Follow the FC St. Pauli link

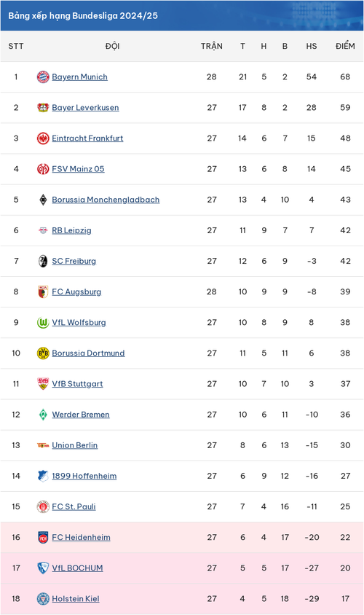74,506
